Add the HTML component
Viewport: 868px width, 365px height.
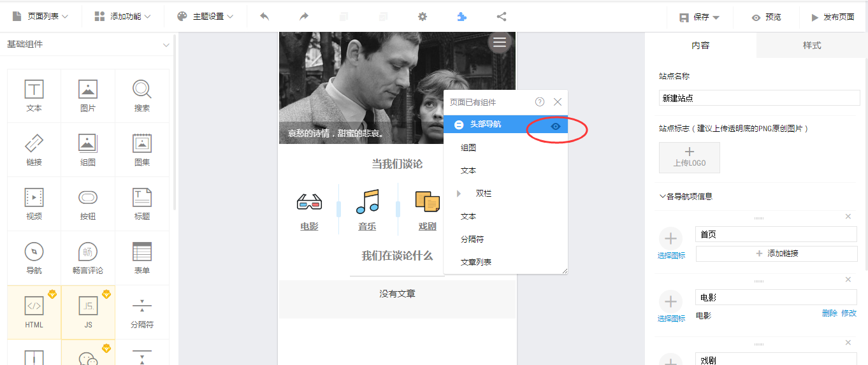[34, 312]
